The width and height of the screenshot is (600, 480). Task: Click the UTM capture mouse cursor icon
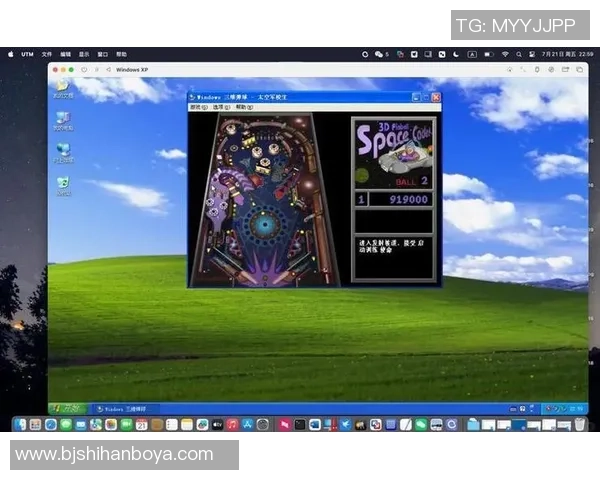click(510, 70)
